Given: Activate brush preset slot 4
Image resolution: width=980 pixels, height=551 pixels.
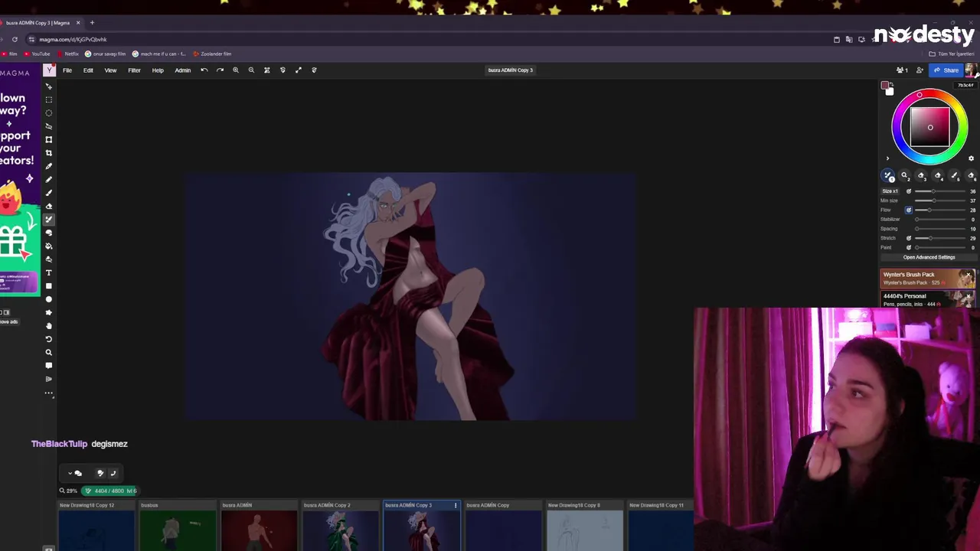Looking at the screenshot, I should [x=938, y=176].
